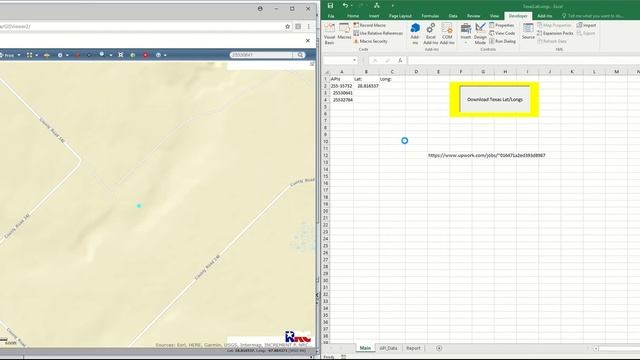The image size is (640, 360).
Task: Open the blue Add-ins store button
Action: point(415,33)
